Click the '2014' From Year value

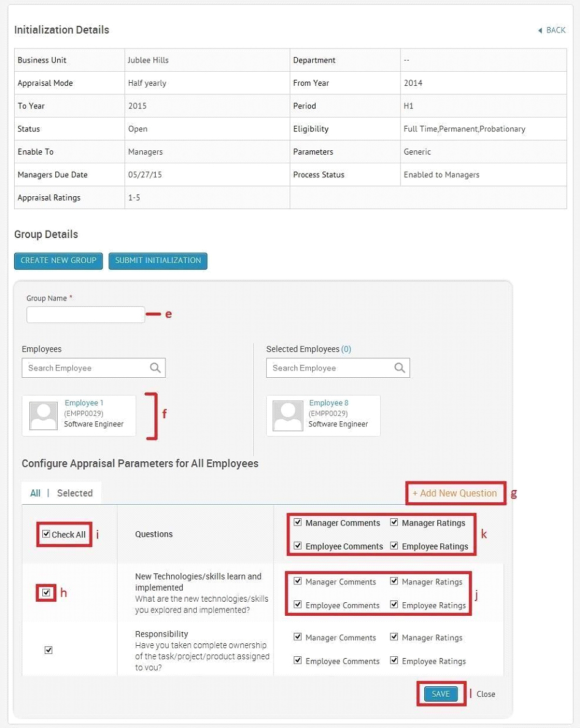click(x=413, y=83)
